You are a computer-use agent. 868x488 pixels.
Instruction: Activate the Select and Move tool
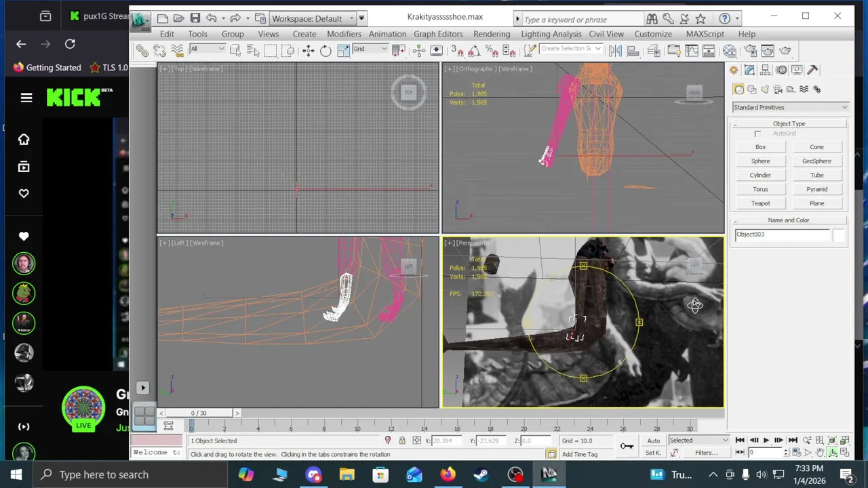pos(308,51)
